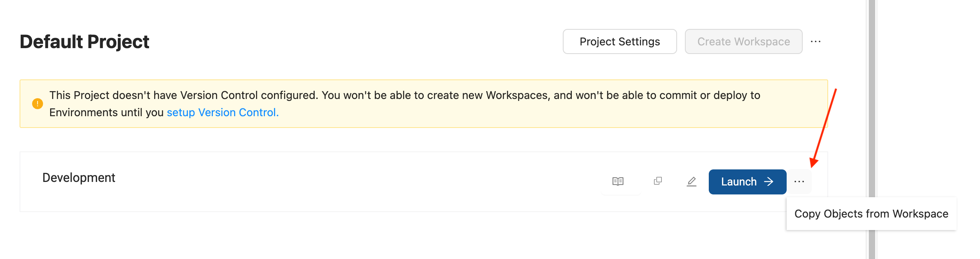Click the orange warning exclamation icon
The height and width of the screenshot is (259, 980).
(x=38, y=104)
